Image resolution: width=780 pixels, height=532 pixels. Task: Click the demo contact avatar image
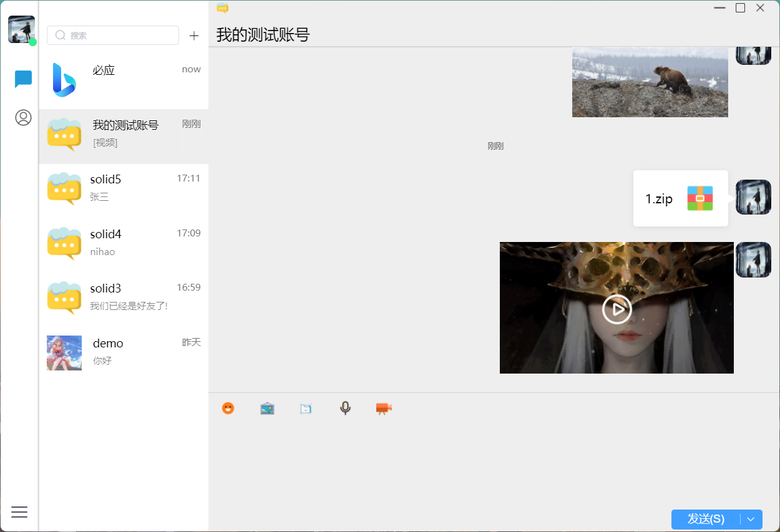click(x=64, y=353)
